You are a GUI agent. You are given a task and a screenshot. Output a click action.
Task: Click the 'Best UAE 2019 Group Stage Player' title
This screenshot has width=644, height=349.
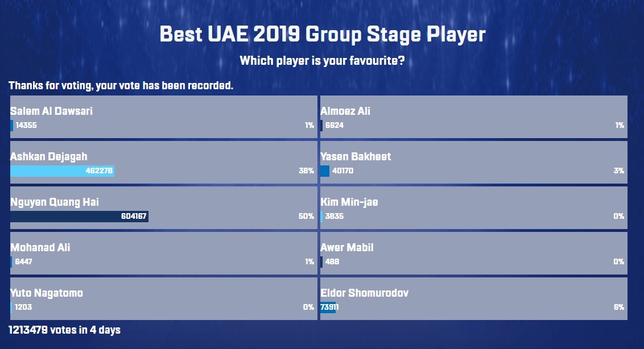click(x=322, y=34)
